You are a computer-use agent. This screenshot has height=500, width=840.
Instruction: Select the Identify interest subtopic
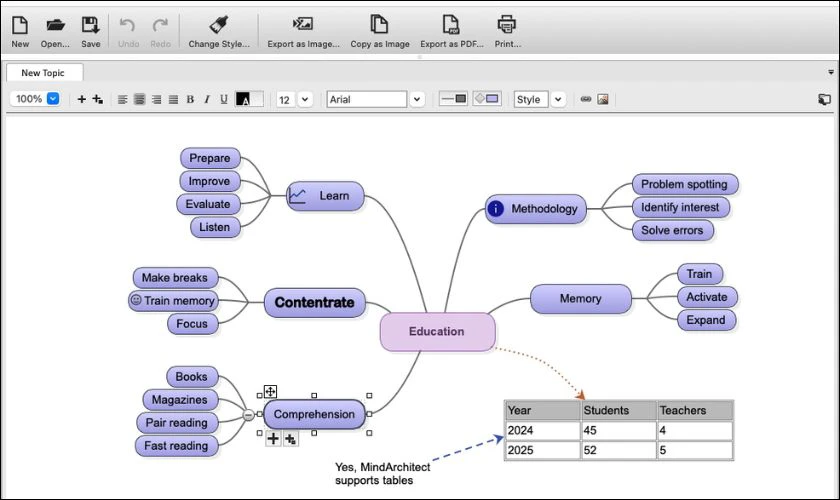point(680,207)
